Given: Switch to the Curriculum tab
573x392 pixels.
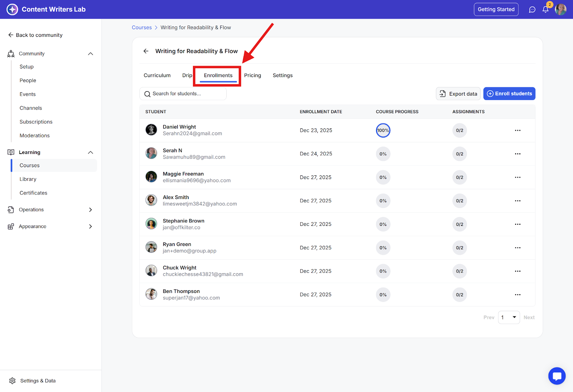Looking at the screenshot, I should [x=157, y=76].
